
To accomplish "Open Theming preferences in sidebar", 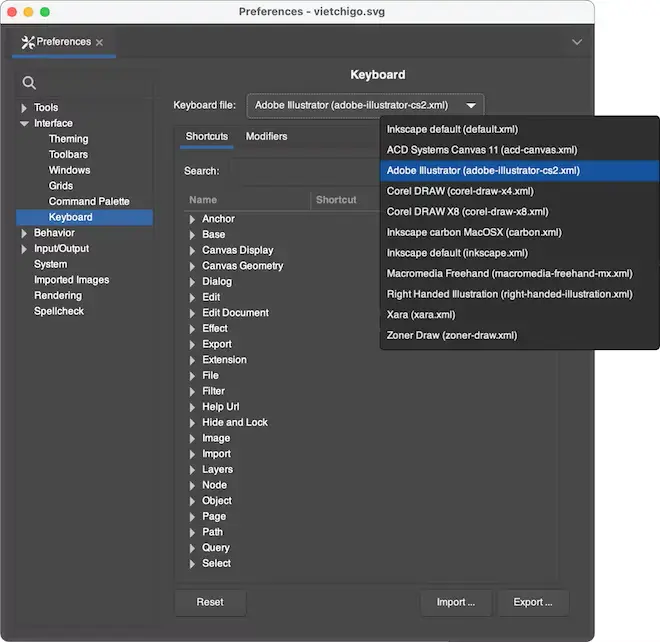I will click(x=68, y=139).
